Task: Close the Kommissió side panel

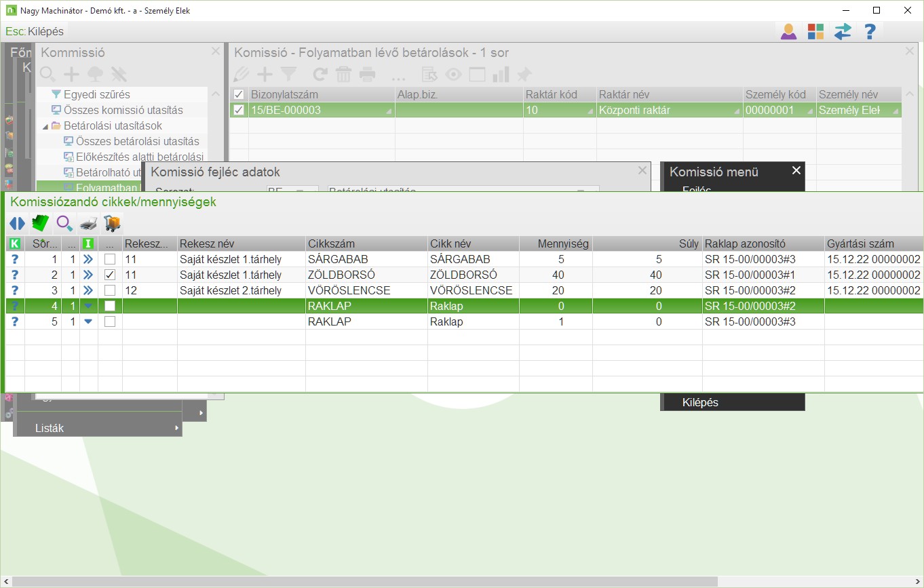Action: coord(216,51)
